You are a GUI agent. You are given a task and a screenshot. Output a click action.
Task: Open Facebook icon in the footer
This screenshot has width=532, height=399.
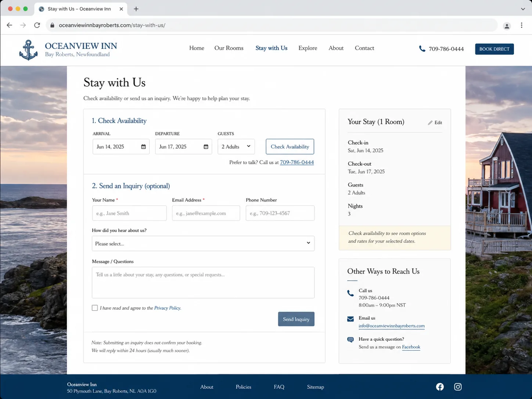coord(440,387)
